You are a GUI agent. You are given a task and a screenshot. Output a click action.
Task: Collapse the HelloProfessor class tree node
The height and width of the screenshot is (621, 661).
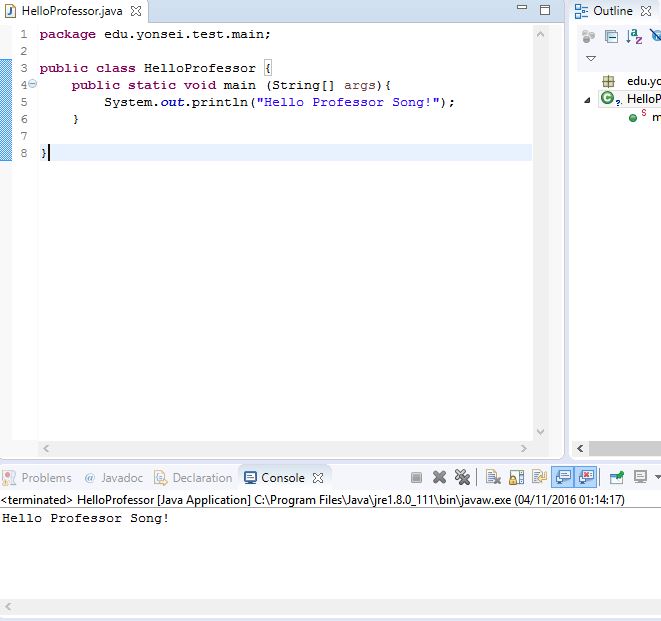pos(588,100)
